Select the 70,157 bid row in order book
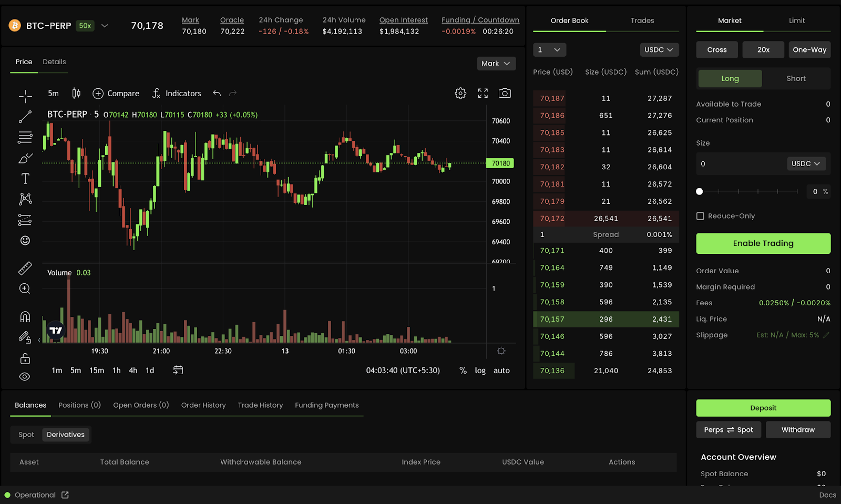This screenshot has height=504, width=841. tap(606, 319)
